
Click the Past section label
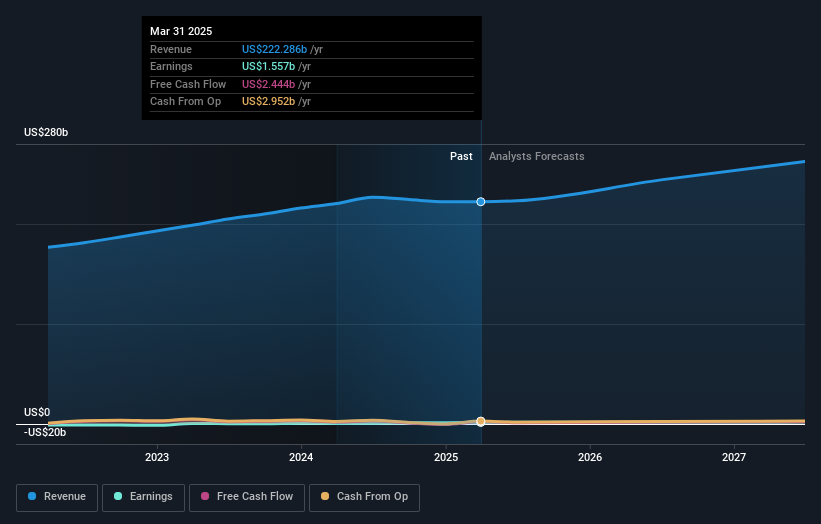click(461, 156)
